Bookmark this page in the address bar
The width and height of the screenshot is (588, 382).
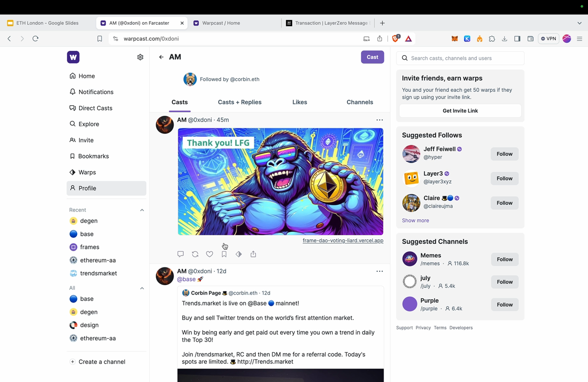point(100,39)
